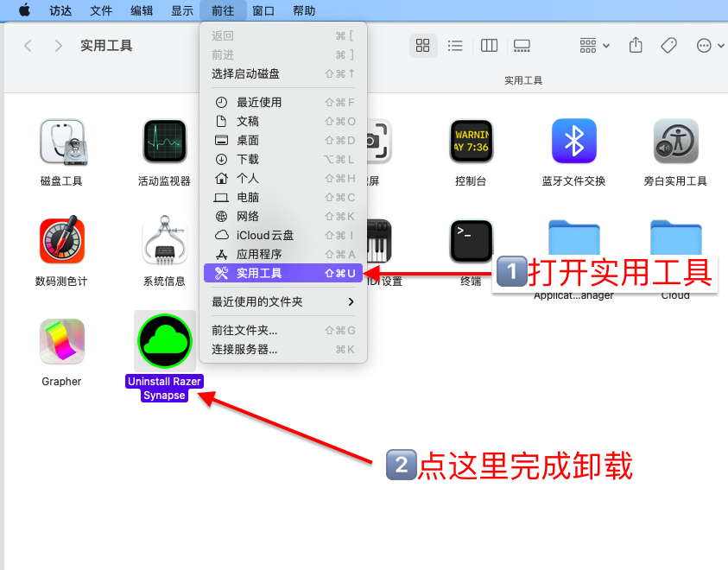
Task: Choose 电脑 in the Go menu
Action: (x=283, y=197)
